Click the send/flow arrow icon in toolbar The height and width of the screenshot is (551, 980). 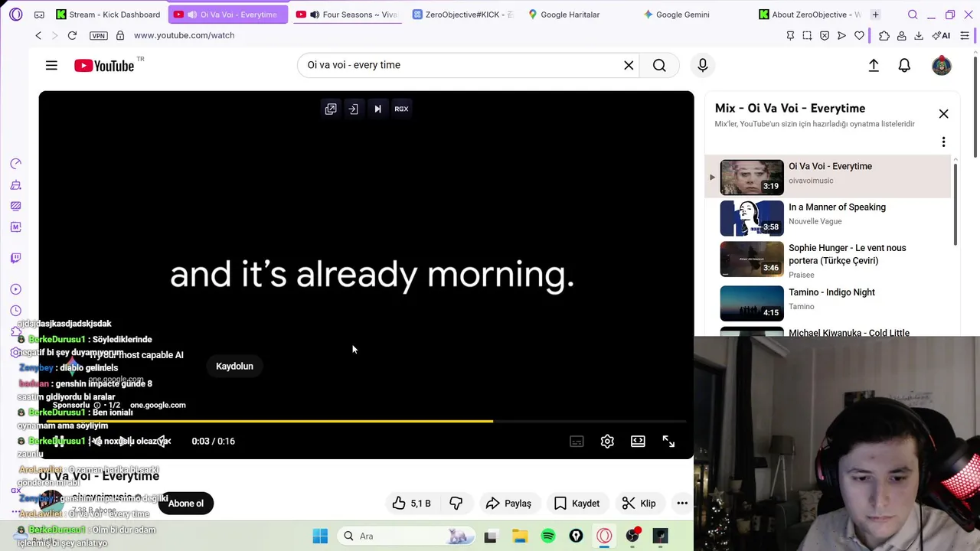[x=841, y=35]
